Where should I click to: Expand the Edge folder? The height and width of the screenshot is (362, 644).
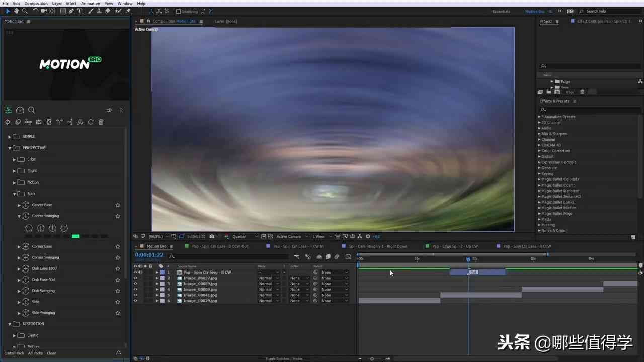click(x=14, y=159)
